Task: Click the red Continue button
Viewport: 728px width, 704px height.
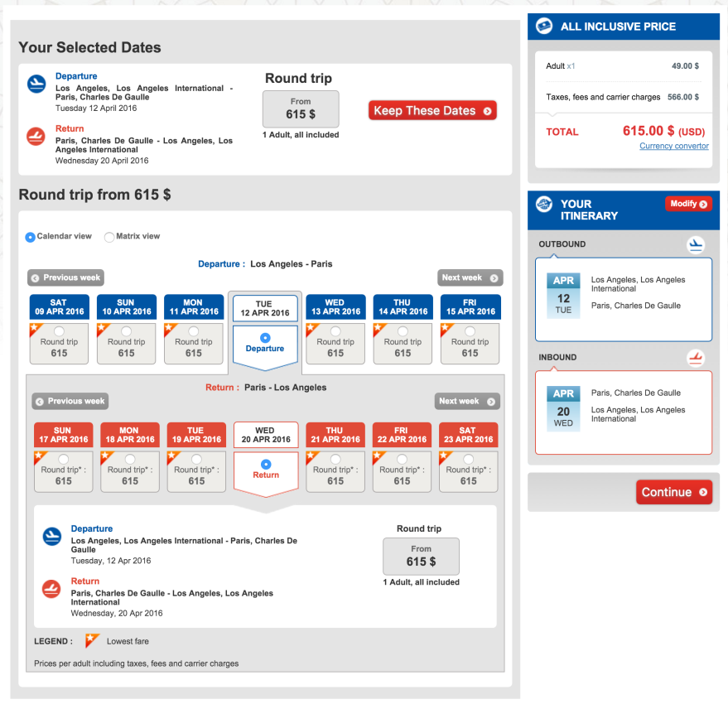Action: point(673,492)
